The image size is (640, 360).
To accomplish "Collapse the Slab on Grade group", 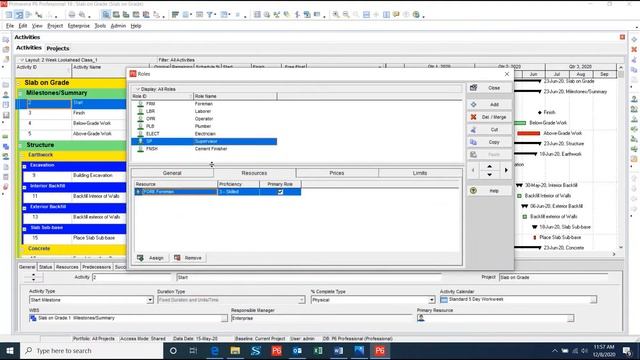I will pos(18,83).
